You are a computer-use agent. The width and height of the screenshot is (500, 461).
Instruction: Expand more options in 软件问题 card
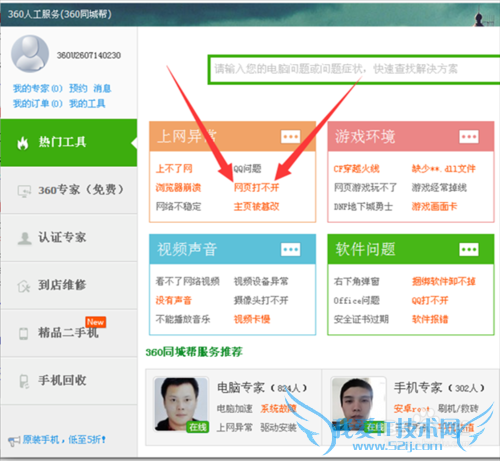point(469,249)
